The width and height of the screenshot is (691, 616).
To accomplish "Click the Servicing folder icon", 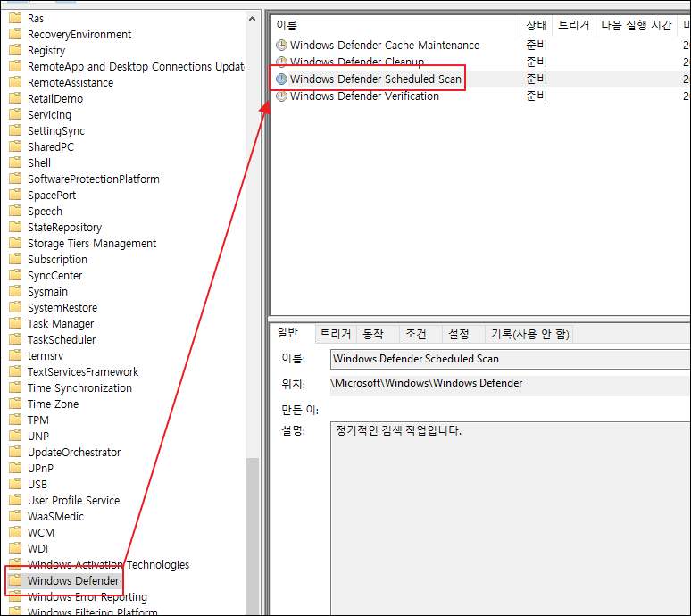I will coord(15,114).
